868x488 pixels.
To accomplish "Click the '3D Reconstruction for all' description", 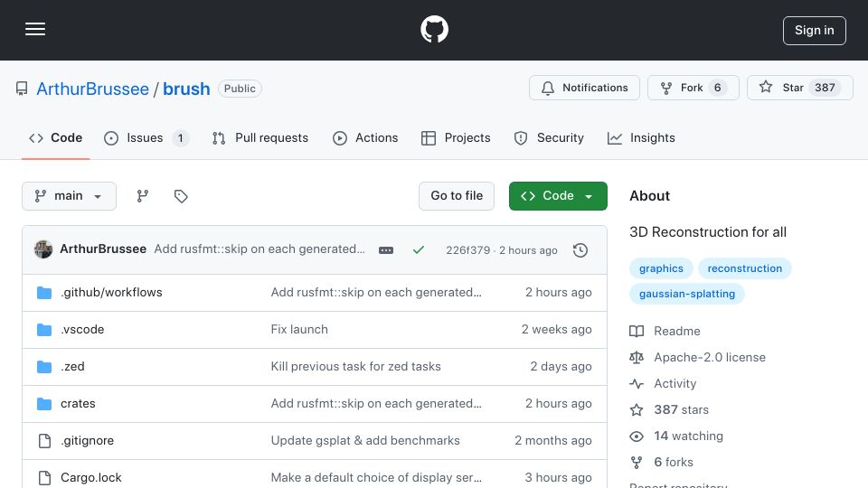I will [707, 232].
